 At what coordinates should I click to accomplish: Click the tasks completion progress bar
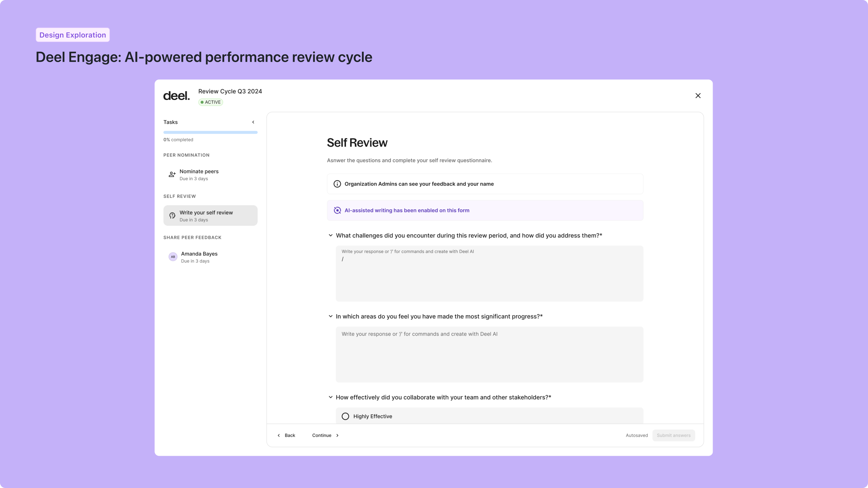(210, 133)
